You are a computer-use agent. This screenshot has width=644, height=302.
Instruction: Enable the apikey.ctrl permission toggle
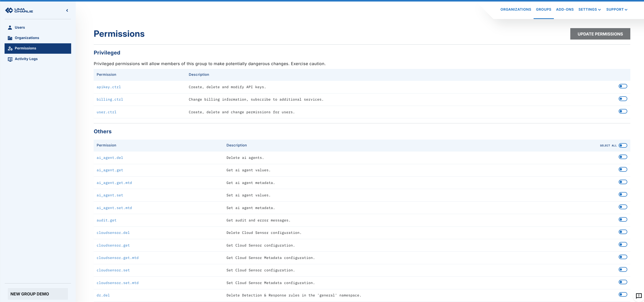[623, 86]
